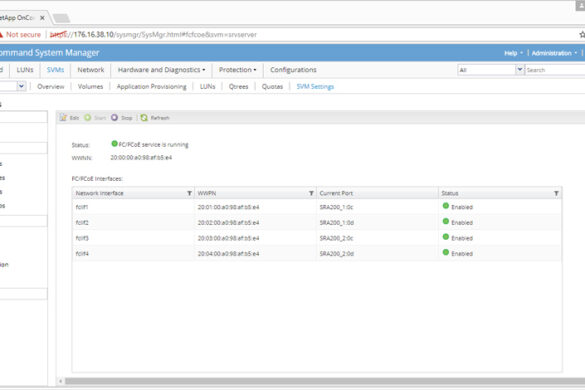Image resolution: width=585 pixels, height=390 pixels.
Task: Switch to the LUNs main tab
Action: click(25, 70)
